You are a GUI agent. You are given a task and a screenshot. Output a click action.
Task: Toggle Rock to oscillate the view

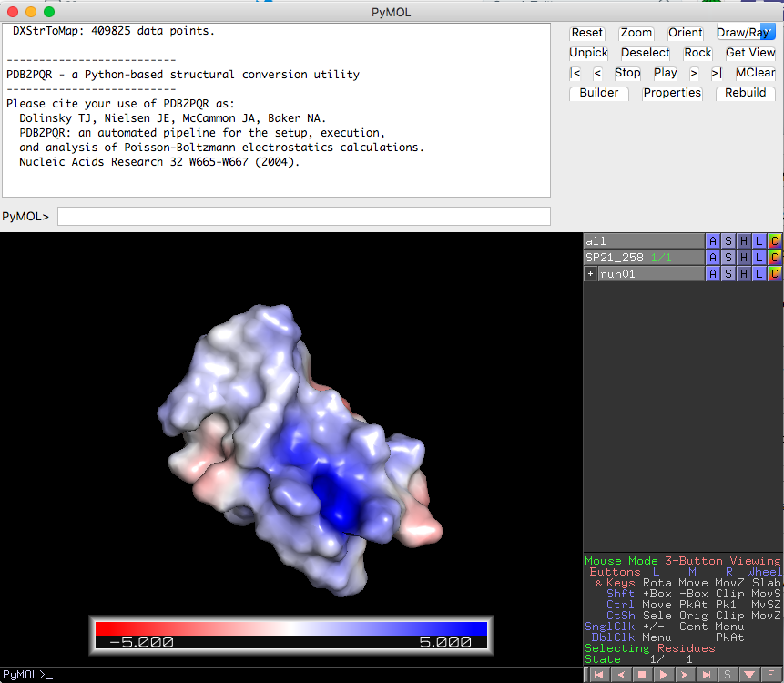click(x=697, y=52)
